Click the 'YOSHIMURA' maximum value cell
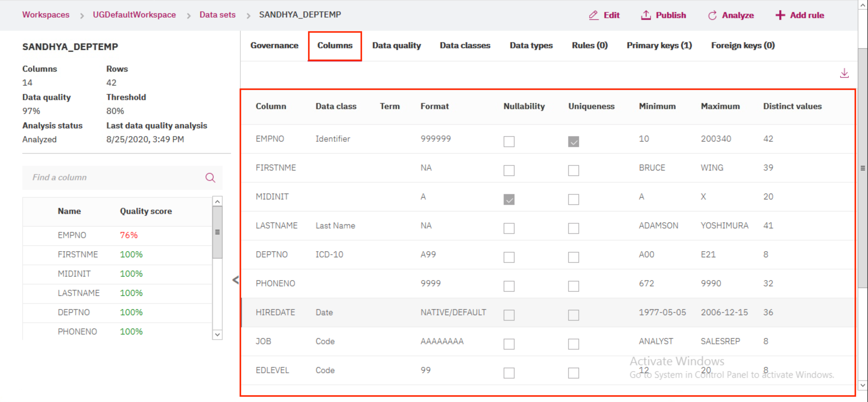Image resolution: width=868 pixels, height=402 pixels. (x=724, y=226)
